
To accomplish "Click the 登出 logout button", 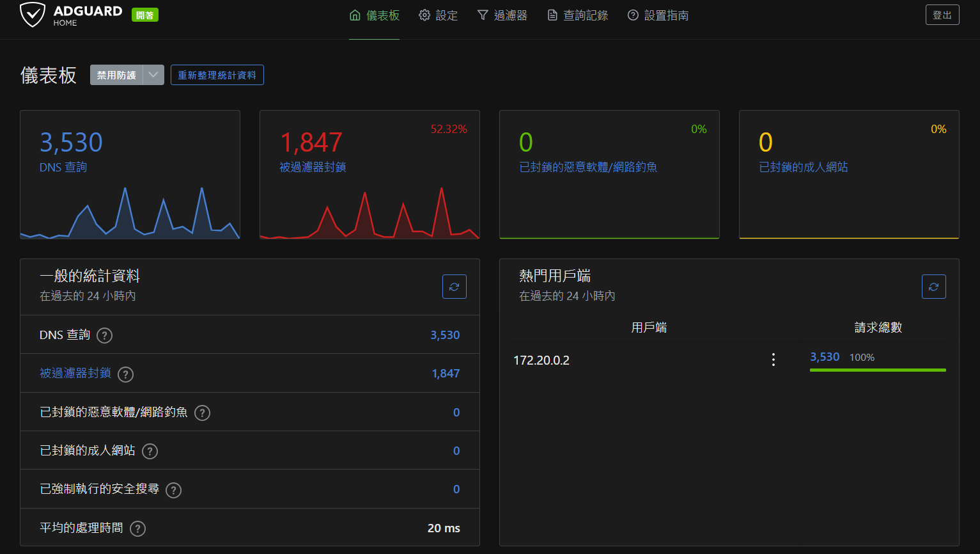I will (942, 15).
